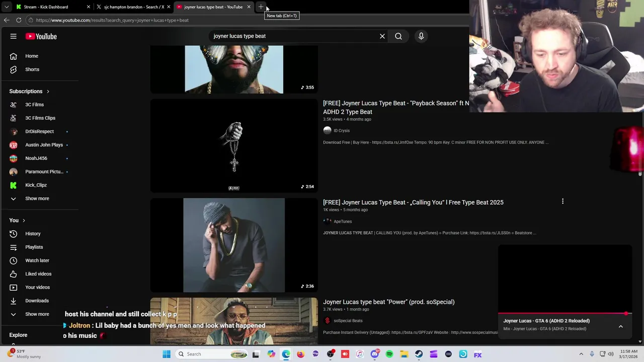Open File Explorer from the taskbar

pyautogui.click(x=404, y=354)
